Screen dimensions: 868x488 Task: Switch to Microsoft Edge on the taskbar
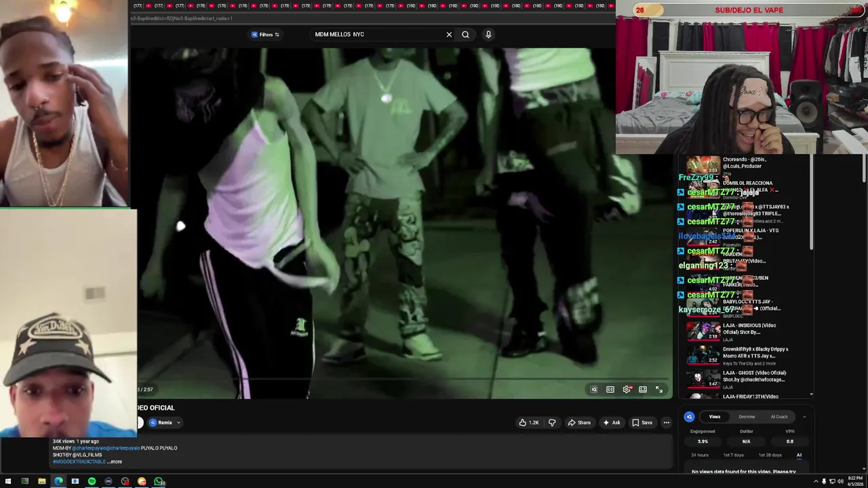point(58,482)
